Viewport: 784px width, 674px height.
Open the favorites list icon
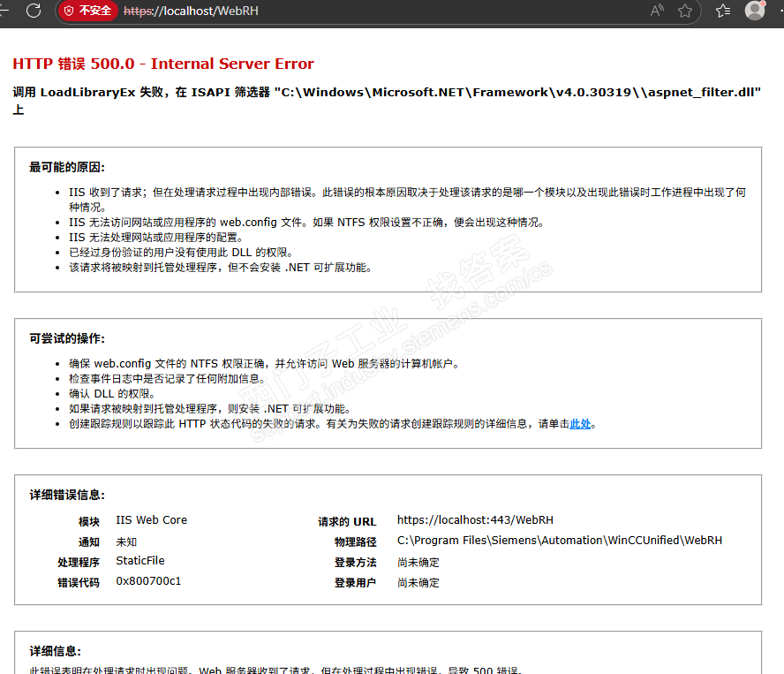click(723, 11)
